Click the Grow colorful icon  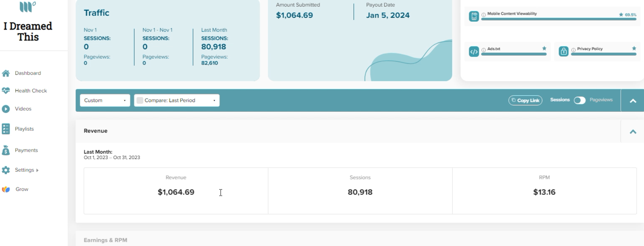tap(6, 189)
